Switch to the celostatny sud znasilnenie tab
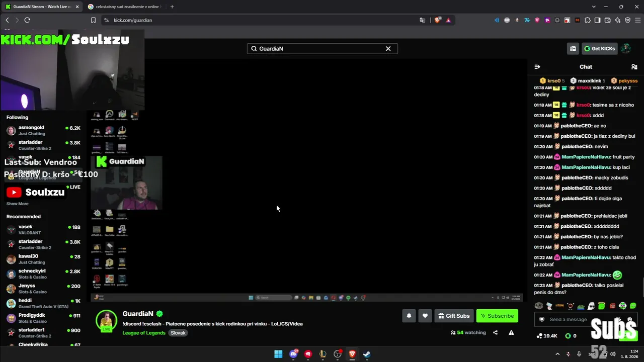644x362 pixels. point(126,7)
